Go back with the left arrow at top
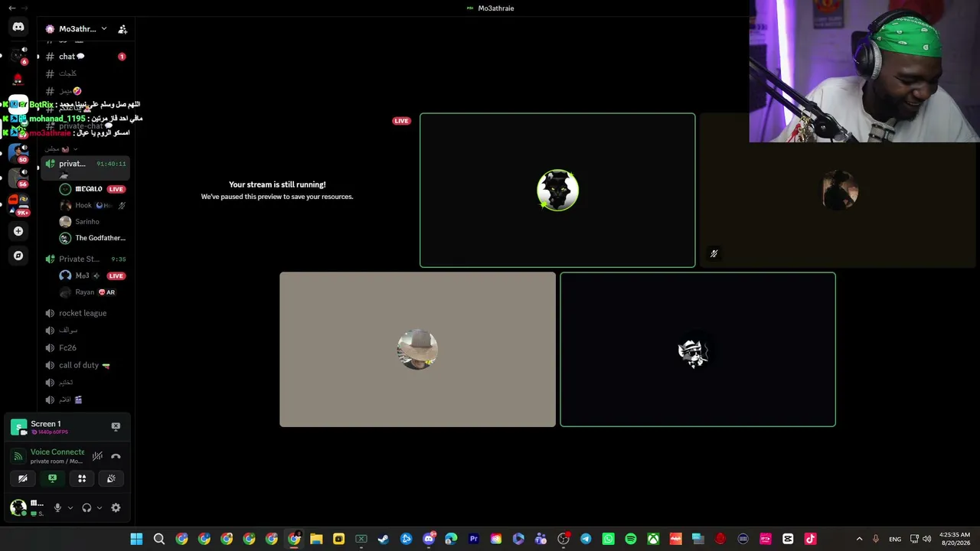The height and width of the screenshot is (551, 980). point(11,8)
